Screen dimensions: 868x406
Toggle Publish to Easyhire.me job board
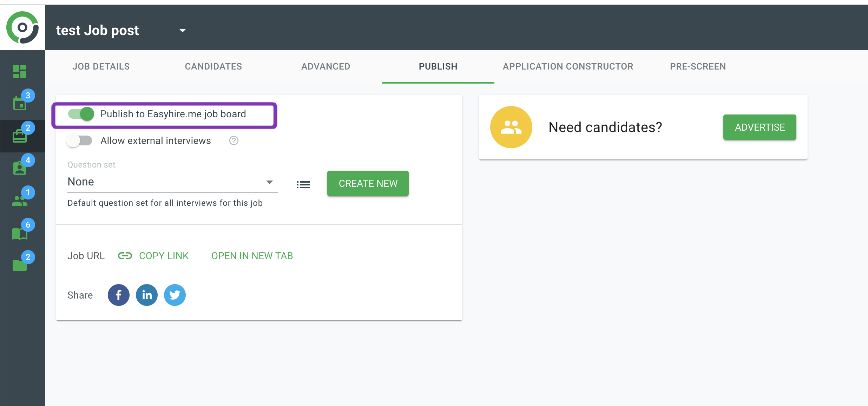click(x=81, y=114)
